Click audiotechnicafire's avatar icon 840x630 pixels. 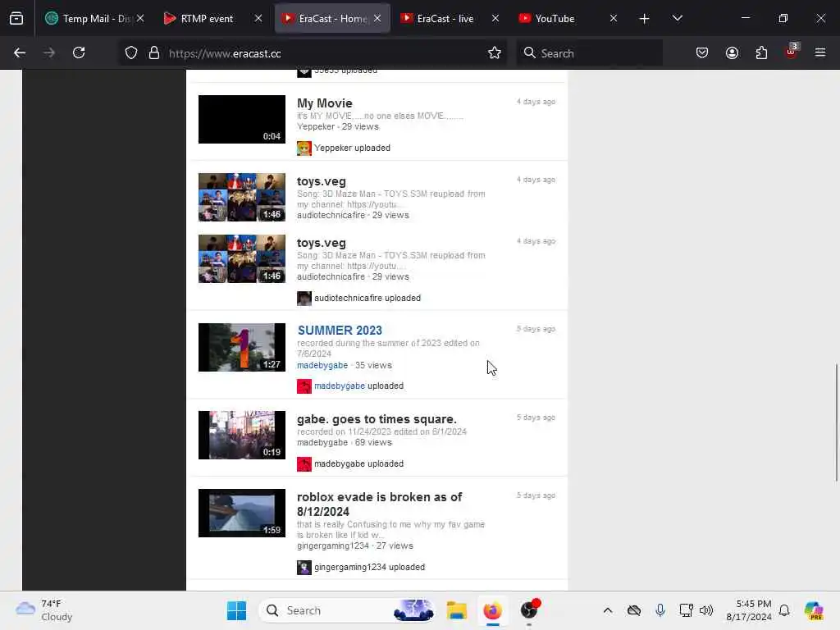(x=304, y=299)
